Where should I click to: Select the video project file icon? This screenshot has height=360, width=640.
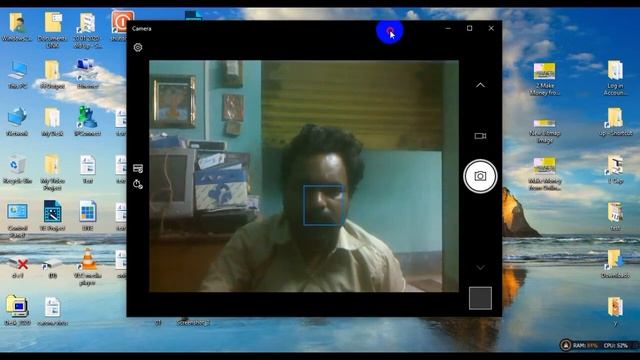tap(52, 216)
